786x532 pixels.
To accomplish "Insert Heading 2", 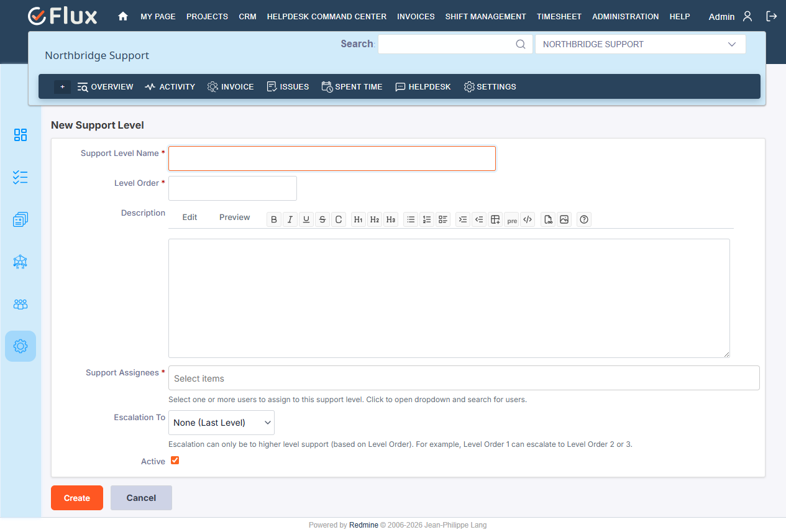I will [375, 219].
